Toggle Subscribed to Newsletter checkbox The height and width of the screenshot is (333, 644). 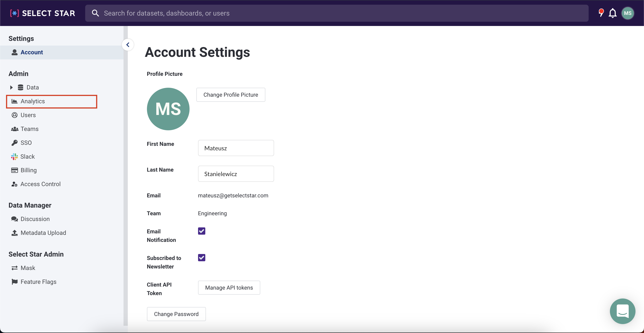tap(201, 257)
